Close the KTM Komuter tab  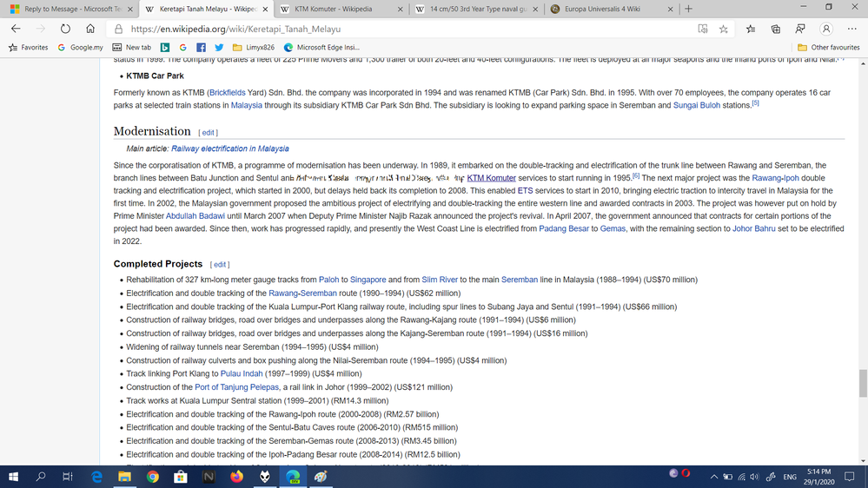coord(401,9)
